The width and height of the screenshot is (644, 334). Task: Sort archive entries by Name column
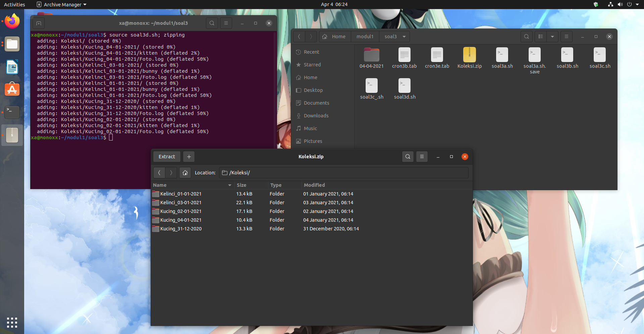pos(193,185)
